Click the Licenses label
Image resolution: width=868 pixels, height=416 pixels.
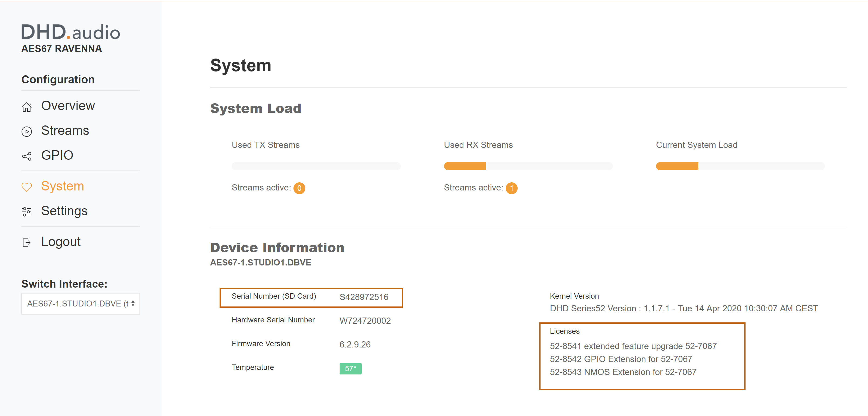[x=564, y=331]
